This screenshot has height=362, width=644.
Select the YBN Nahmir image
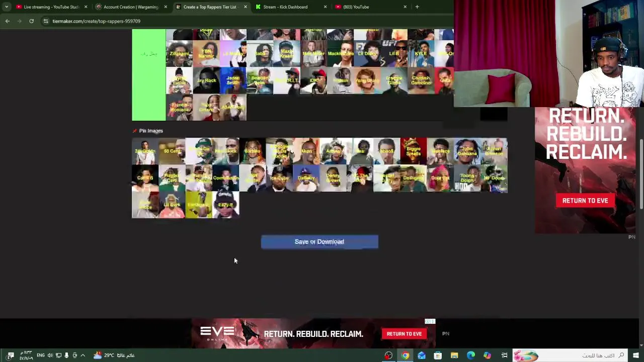(206, 54)
